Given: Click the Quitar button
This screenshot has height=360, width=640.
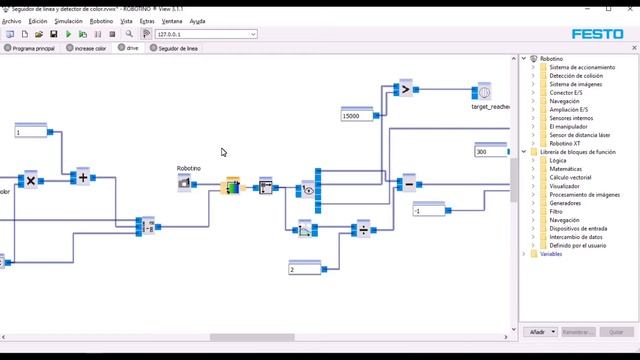Looking at the screenshot, I should (x=616, y=332).
